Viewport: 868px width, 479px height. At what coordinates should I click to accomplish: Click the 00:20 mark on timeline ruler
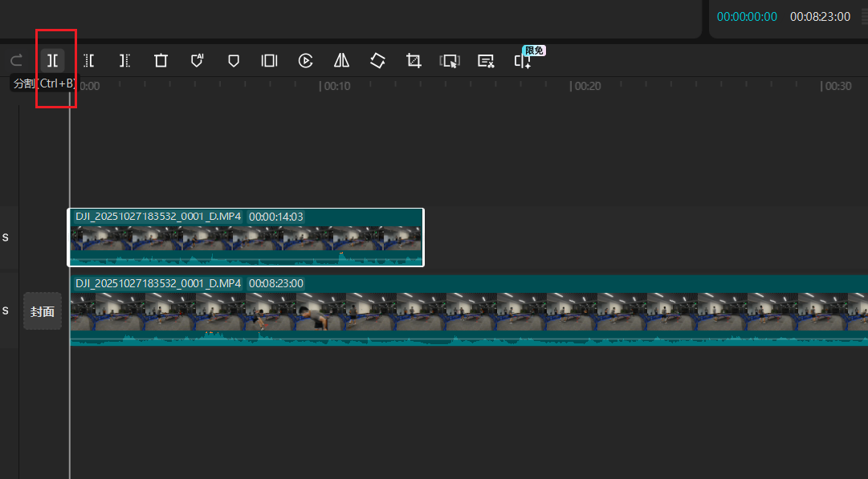586,86
